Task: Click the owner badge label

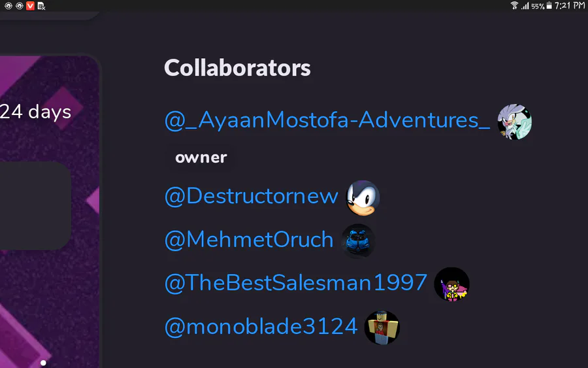Action: pyautogui.click(x=201, y=158)
